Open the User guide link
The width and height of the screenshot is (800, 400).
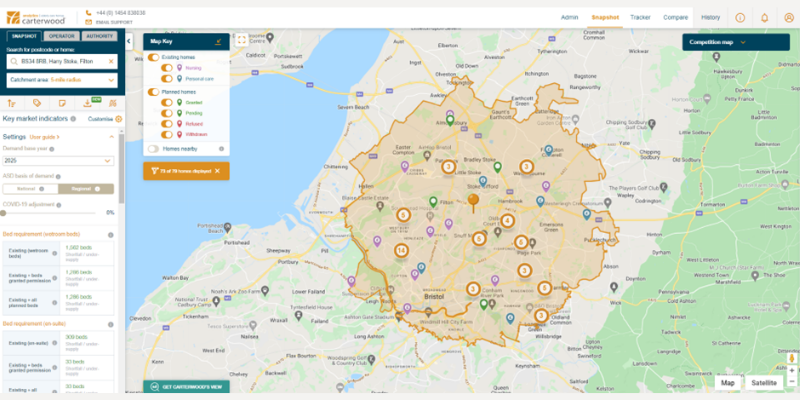pos(44,137)
